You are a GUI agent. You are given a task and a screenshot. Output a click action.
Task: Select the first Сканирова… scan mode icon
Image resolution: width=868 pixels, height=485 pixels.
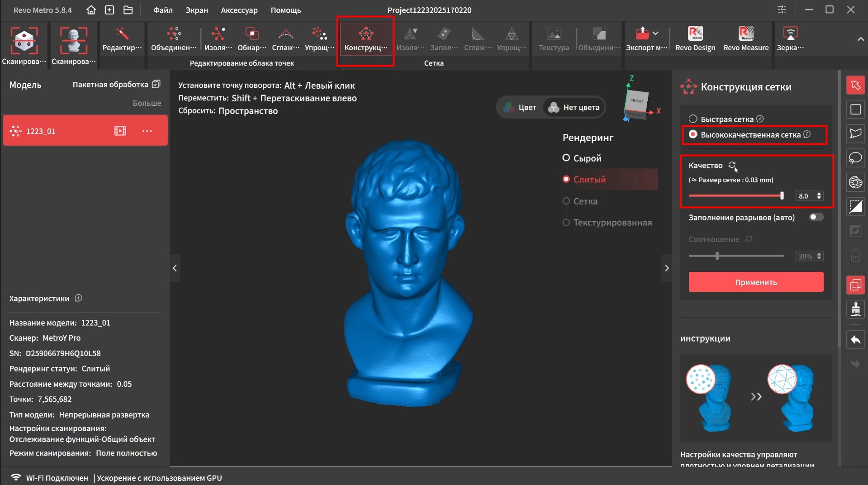point(24,45)
